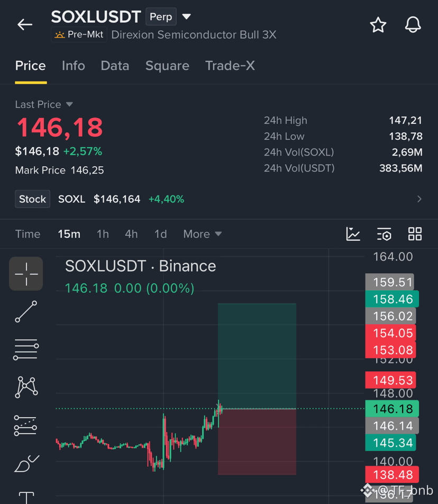Select the horizontal lines Fibonacci tool
438x504 pixels.
(x=26, y=349)
